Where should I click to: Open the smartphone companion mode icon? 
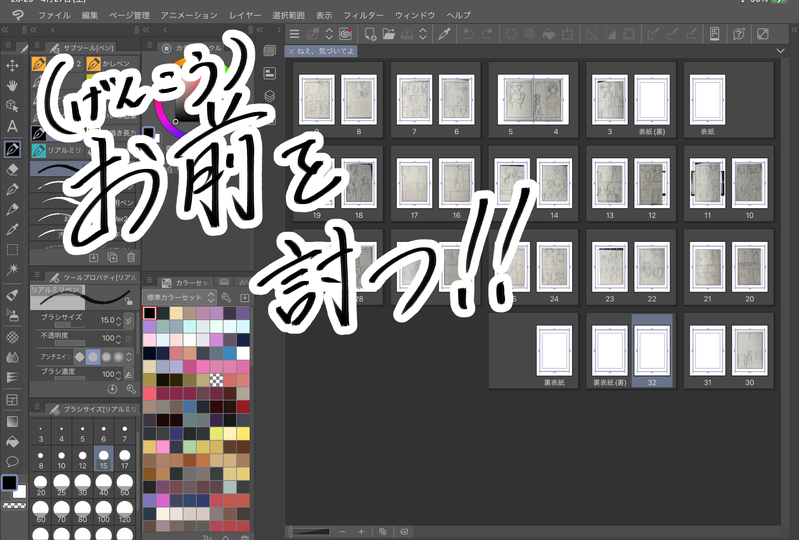(x=714, y=34)
